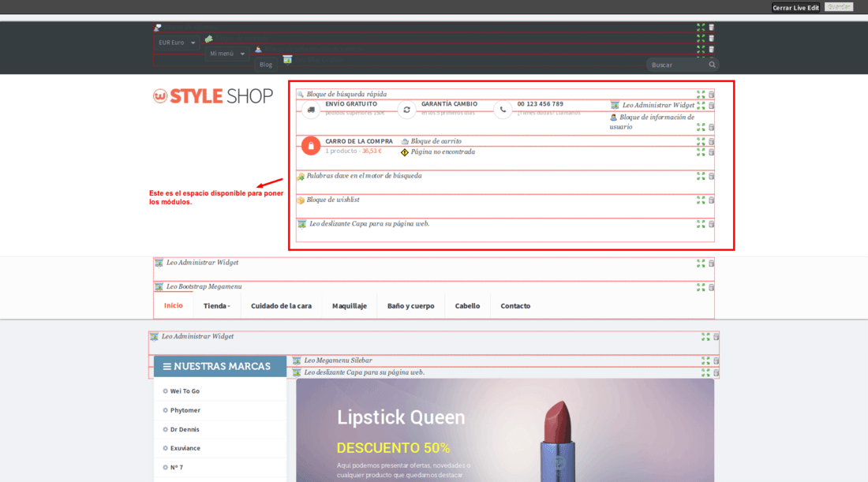Open the Dr Dennis brand link
This screenshot has width=868, height=482.
pyautogui.click(x=185, y=429)
